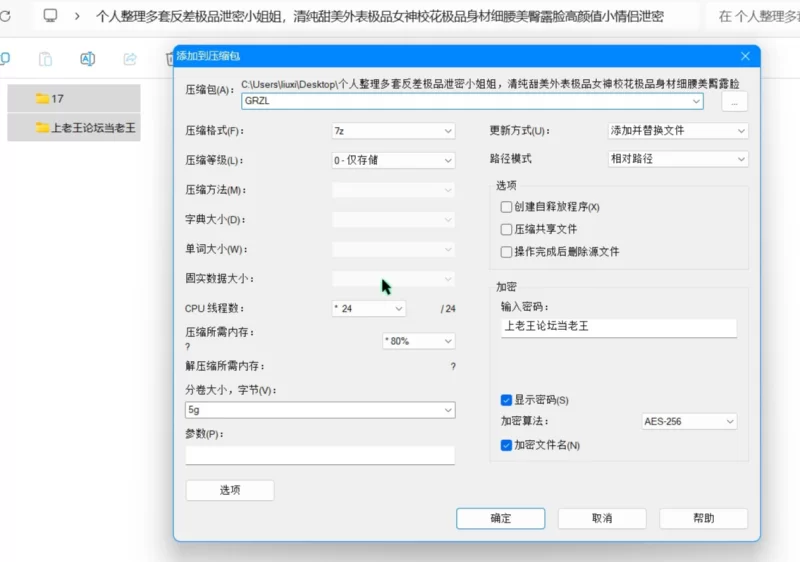Open the 压缩格式 dropdown showing 7z

click(x=393, y=131)
